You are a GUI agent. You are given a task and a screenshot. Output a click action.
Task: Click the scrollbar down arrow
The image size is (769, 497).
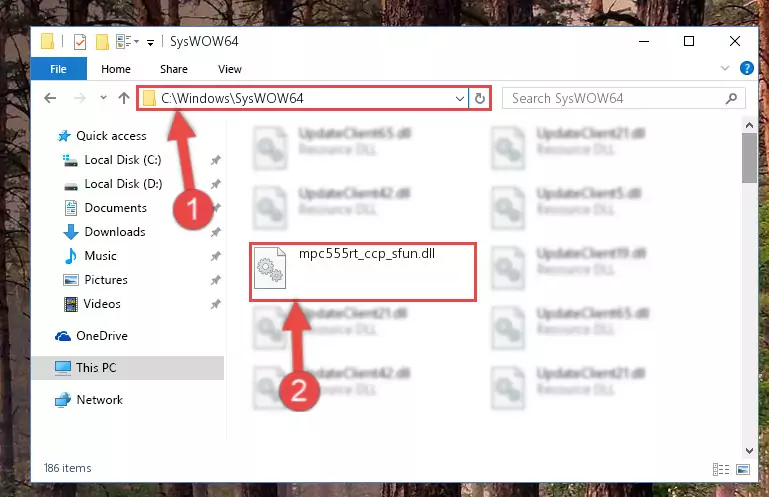click(749, 450)
